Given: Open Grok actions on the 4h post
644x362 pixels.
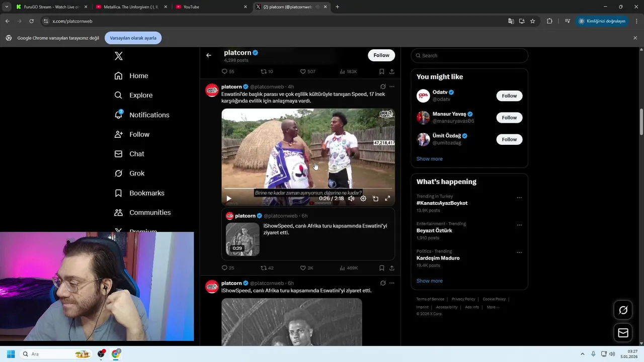Looking at the screenshot, I should pyautogui.click(x=383, y=86).
